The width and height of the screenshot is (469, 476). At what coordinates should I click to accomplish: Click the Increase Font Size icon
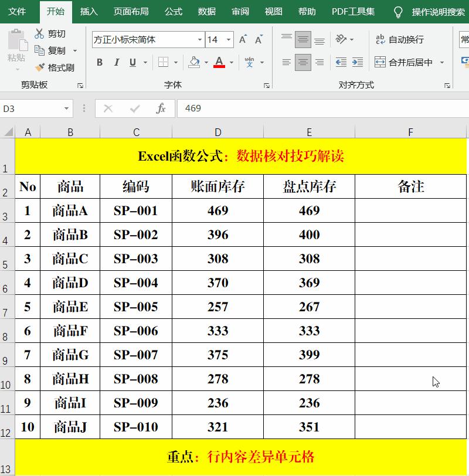(242, 40)
